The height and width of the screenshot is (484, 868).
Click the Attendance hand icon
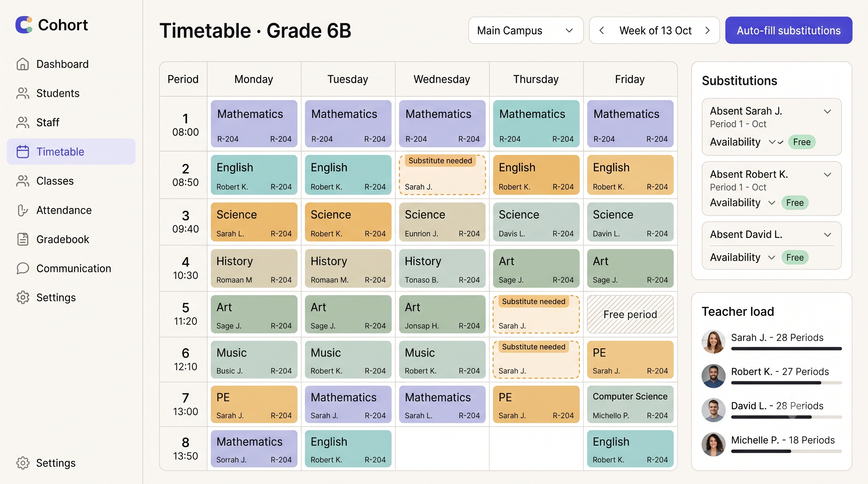pyautogui.click(x=23, y=210)
